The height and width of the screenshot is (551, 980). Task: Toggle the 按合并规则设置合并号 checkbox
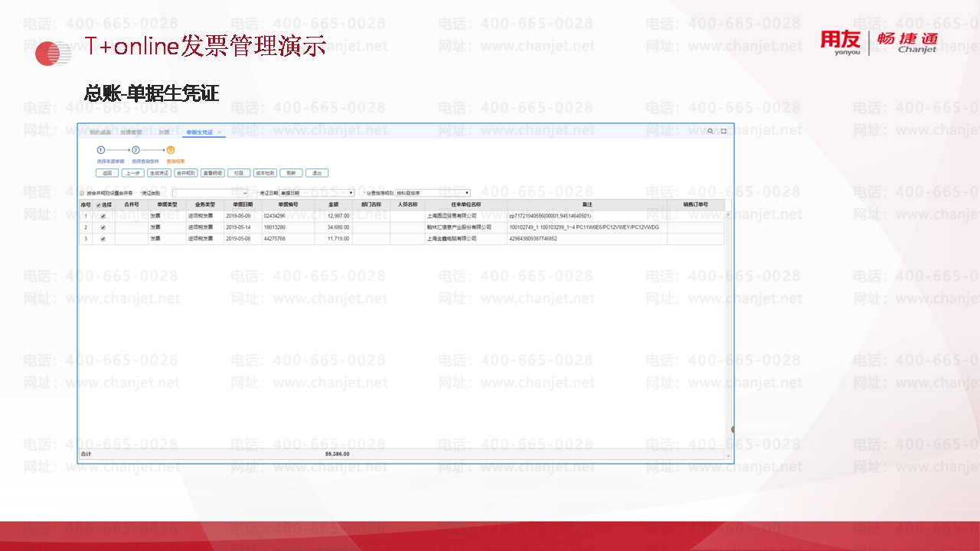(x=83, y=193)
